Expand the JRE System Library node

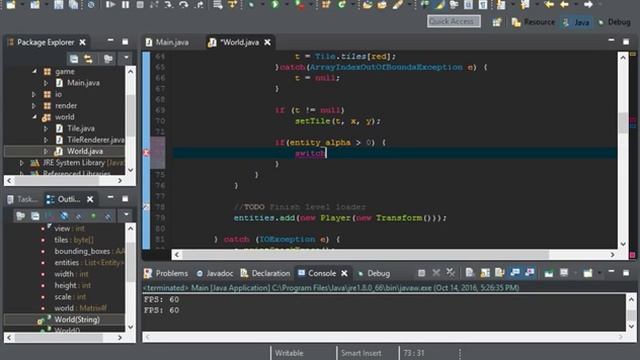(22, 163)
